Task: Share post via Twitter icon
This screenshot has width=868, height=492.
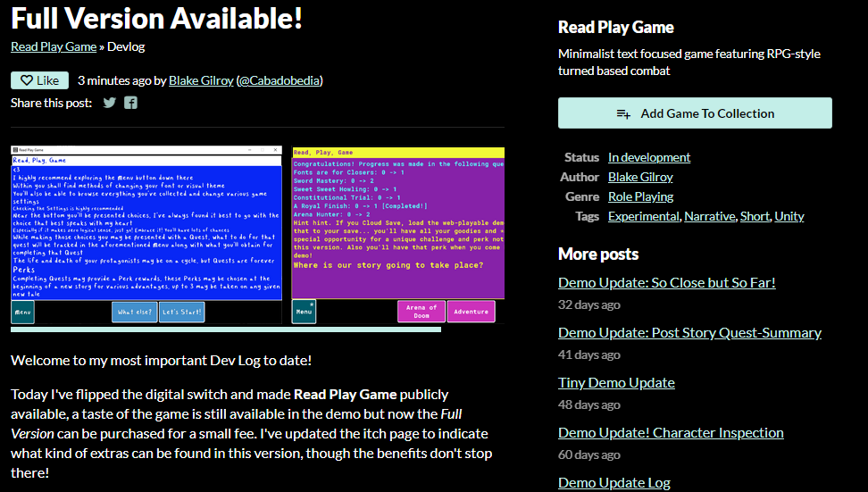Action: click(x=110, y=103)
